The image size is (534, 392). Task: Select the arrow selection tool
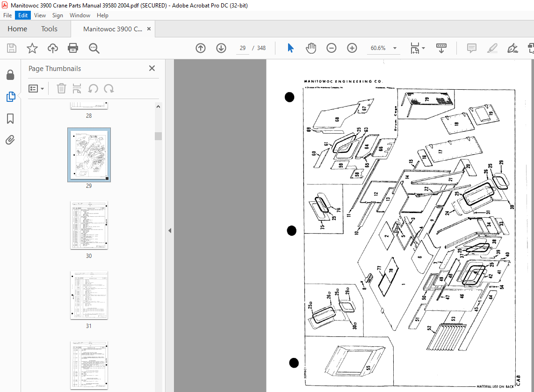click(290, 48)
